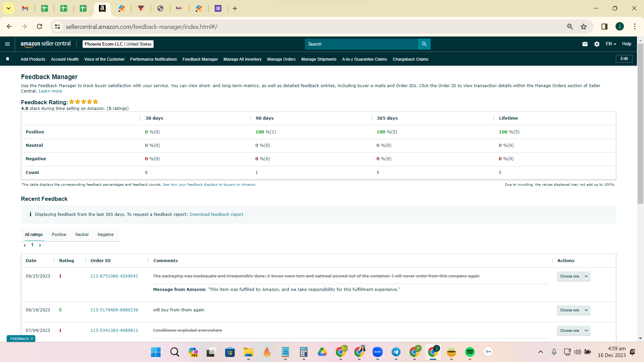Screen dimensions: 644x362
Task: Open File Explorer from the taskbar
Action: pyautogui.click(x=248, y=352)
